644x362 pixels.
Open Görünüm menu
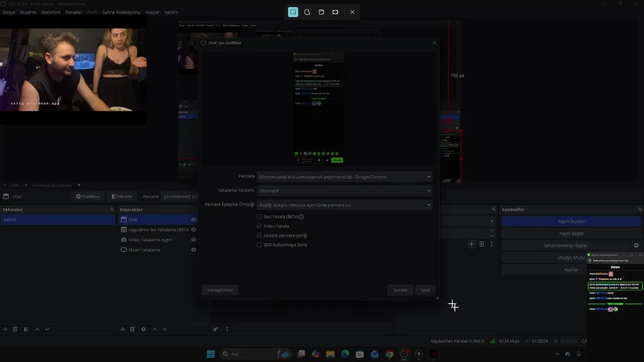coord(51,12)
